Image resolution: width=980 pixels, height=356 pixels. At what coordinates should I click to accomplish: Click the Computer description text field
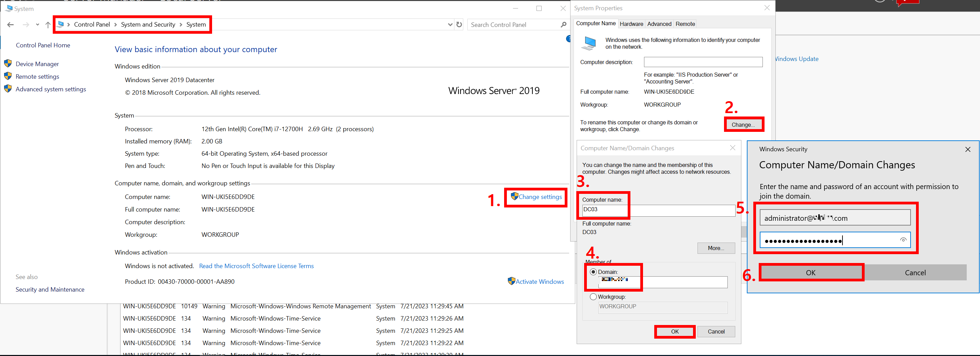pos(703,62)
